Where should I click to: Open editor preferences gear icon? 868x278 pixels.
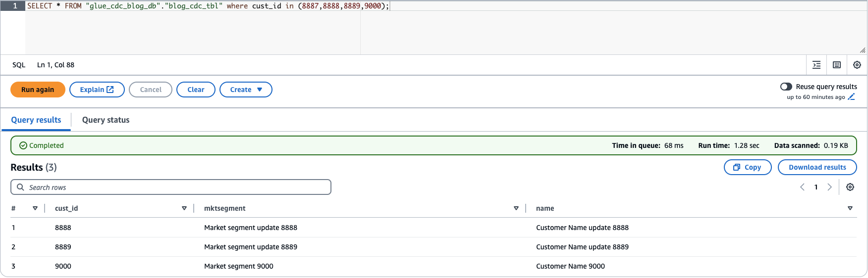[x=857, y=65]
